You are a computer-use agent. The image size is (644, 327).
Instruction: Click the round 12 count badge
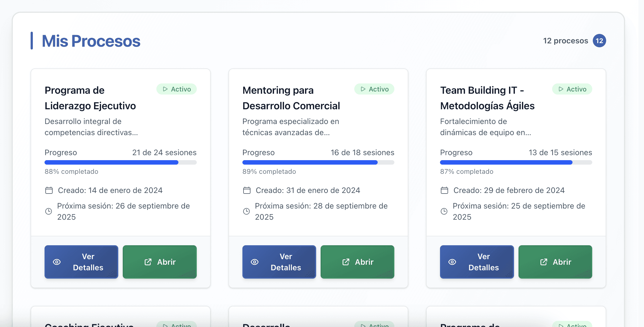[x=599, y=41]
